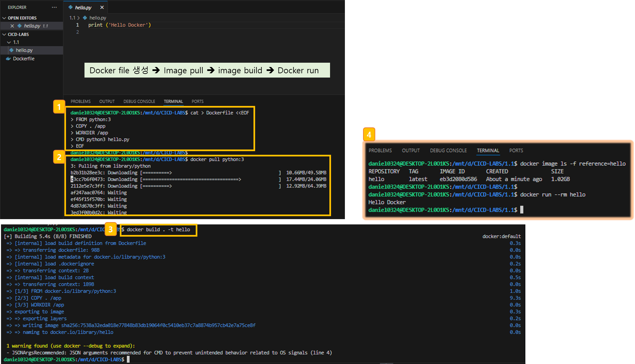Close hello.py in Open Editors list
The height and width of the screenshot is (364, 635).
click(12, 26)
